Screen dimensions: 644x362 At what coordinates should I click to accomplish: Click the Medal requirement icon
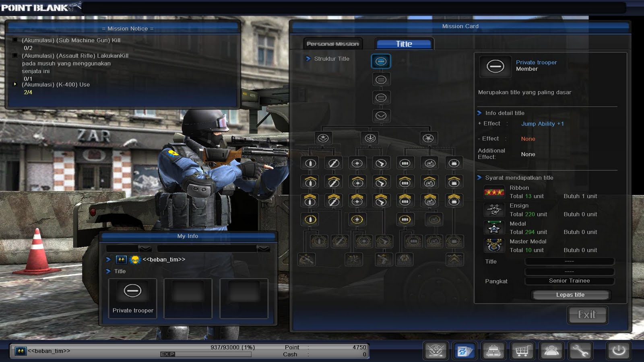[494, 228]
